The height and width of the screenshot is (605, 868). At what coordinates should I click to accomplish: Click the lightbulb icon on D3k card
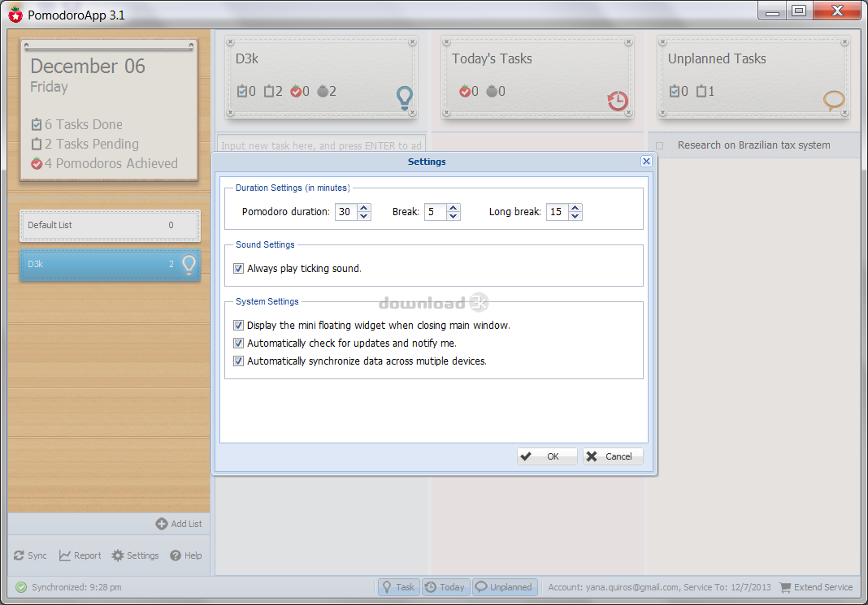tap(404, 98)
